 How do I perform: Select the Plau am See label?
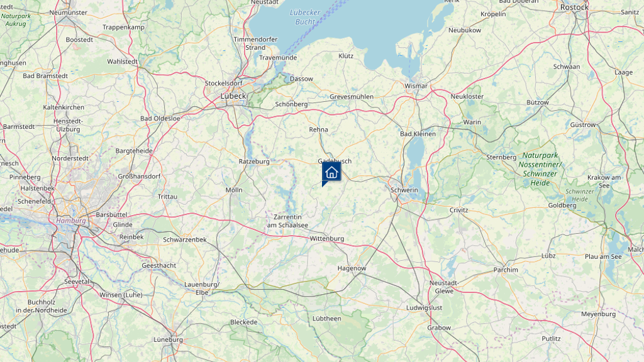coord(603,256)
